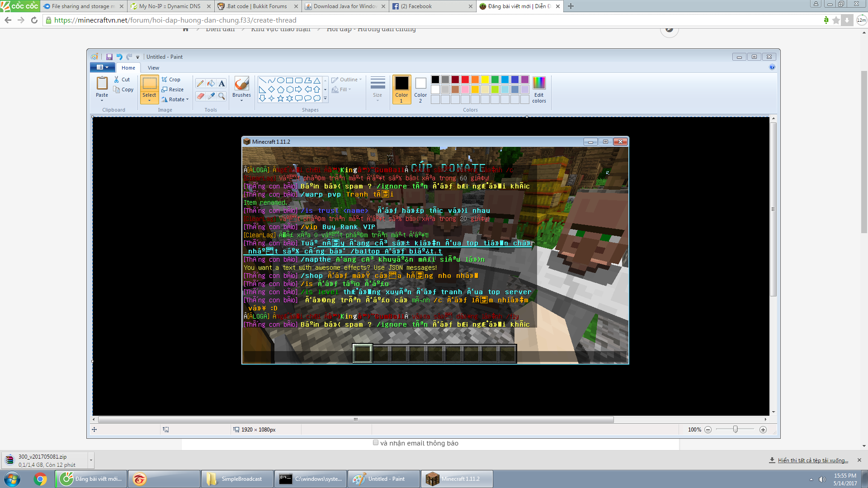Pick the red color swatch in palette
This screenshot has height=488, width=868.
pyautogui.click(x=465, y=80)
